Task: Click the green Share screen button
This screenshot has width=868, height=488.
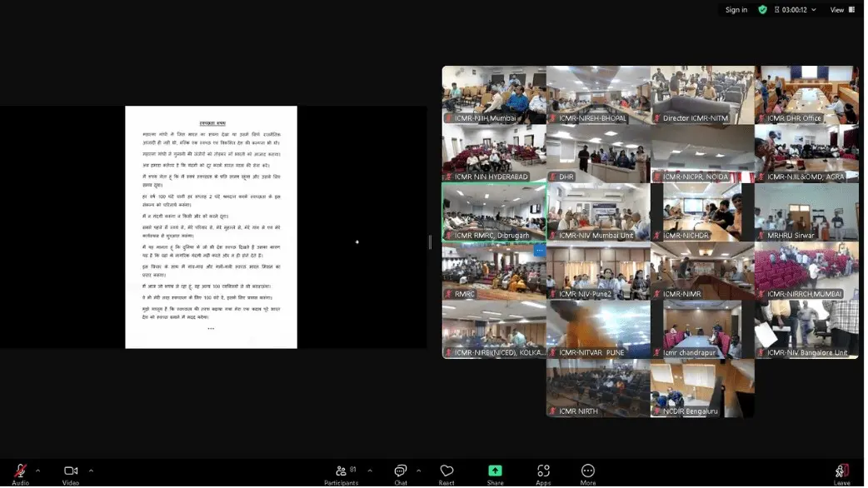Action: click(x=495, y=471)
